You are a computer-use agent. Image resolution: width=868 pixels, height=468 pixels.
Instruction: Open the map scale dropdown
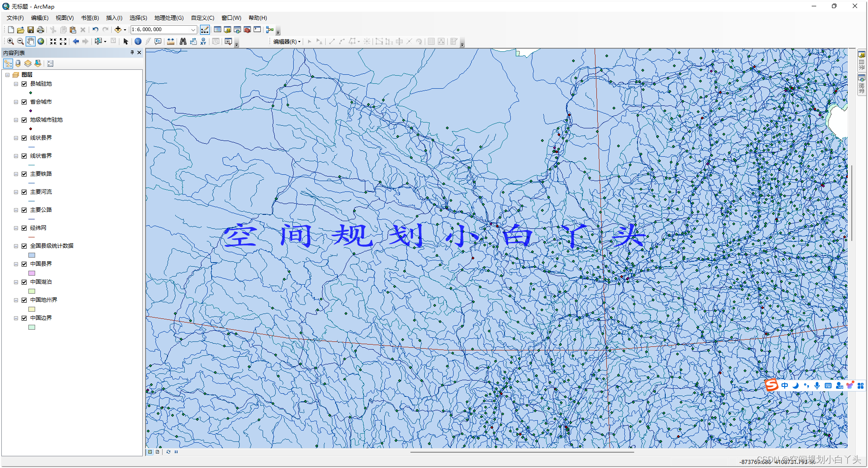click(x=193, y=30)
